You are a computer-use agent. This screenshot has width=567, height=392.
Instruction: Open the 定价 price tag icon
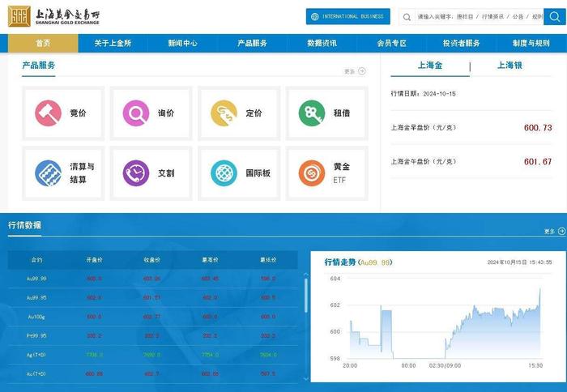[224, 113]
